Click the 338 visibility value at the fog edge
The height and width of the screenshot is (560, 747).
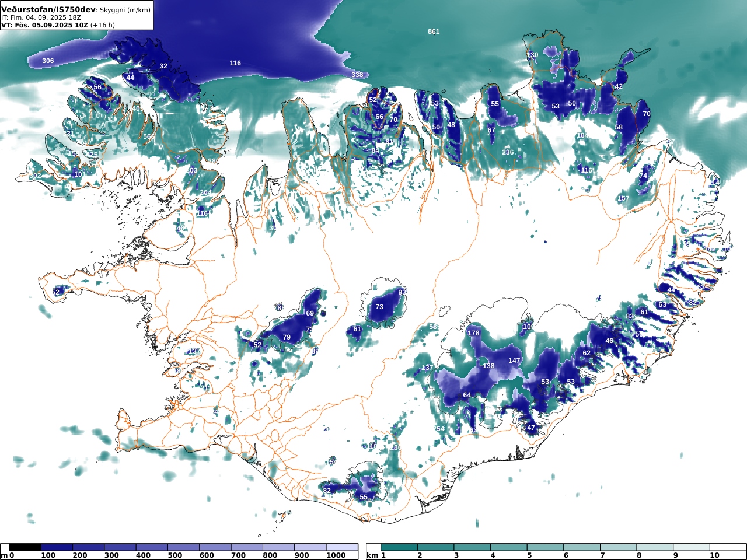[357, 75]
